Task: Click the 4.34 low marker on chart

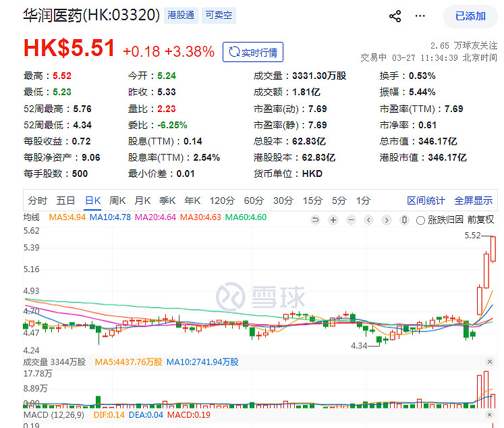Action: tap(359, 346)
